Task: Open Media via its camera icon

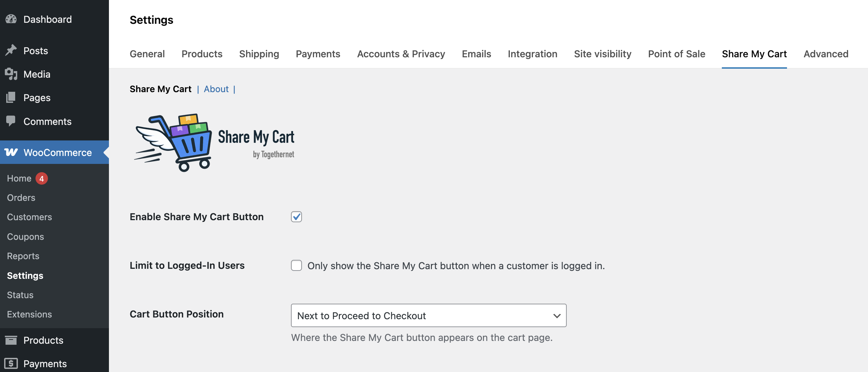Action: coord(11,74)
